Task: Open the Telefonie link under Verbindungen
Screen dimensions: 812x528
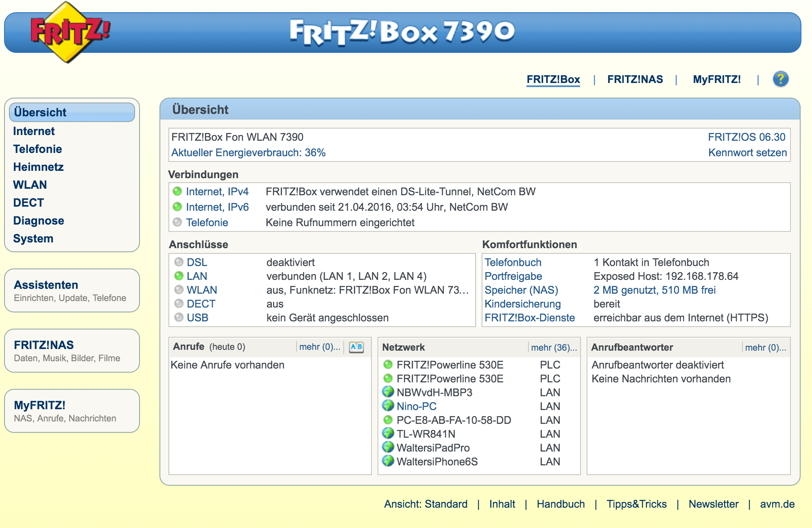Action: pyautogui.click(x=207, y=223)
